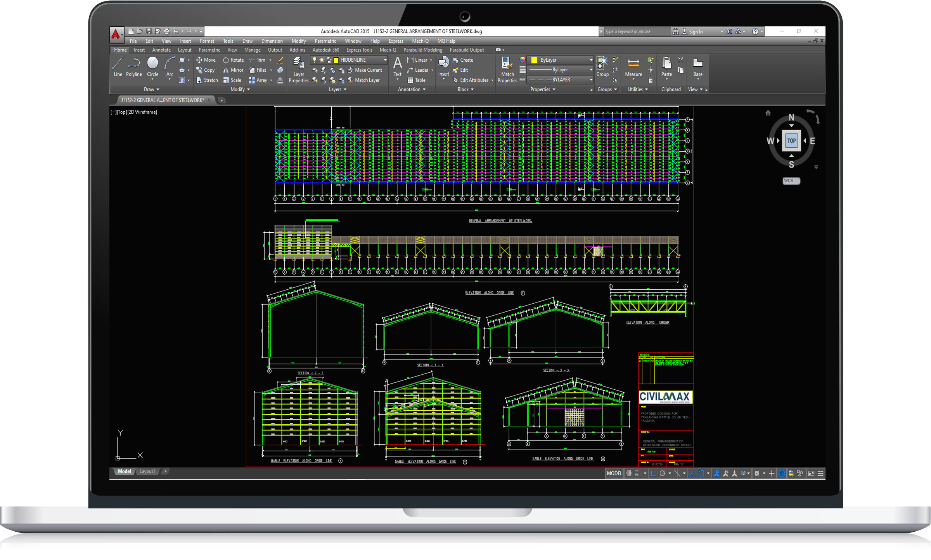The width and height of the screenshot is (931, 560).
Task: Open the 1:1 annotation scale dropdown
Action: (745, 474)
